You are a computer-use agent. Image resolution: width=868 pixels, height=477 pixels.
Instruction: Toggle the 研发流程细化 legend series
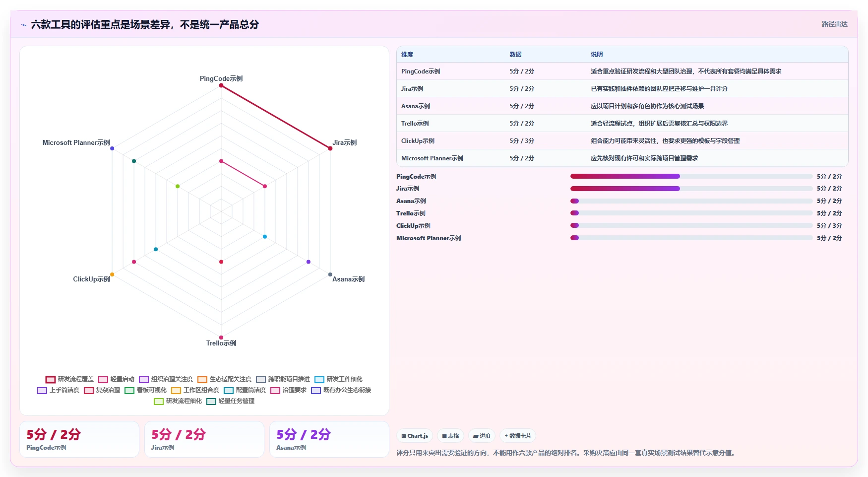(178, 401)
